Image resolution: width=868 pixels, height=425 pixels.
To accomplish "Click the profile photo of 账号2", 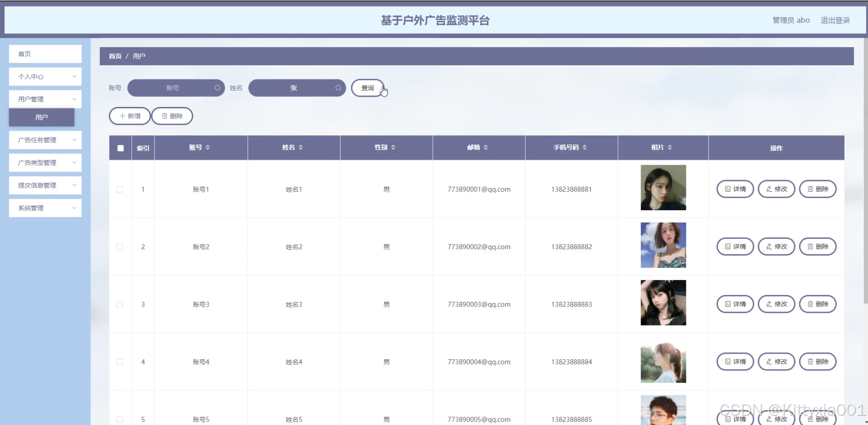I will [663, 245].
